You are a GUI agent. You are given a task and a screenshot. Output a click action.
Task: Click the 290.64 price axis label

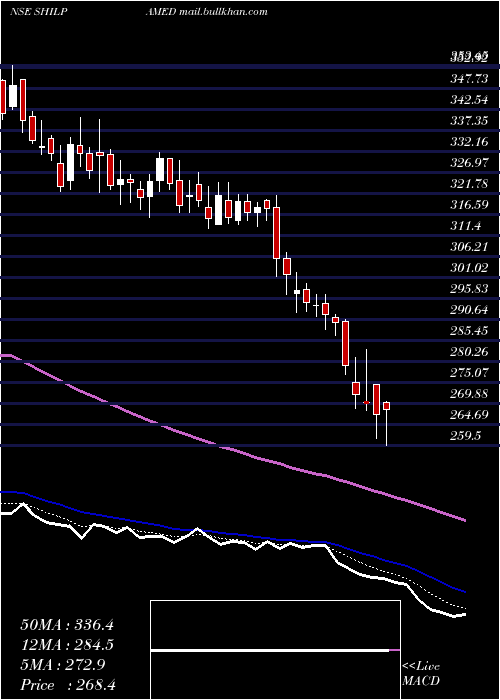tap(469, 310)
